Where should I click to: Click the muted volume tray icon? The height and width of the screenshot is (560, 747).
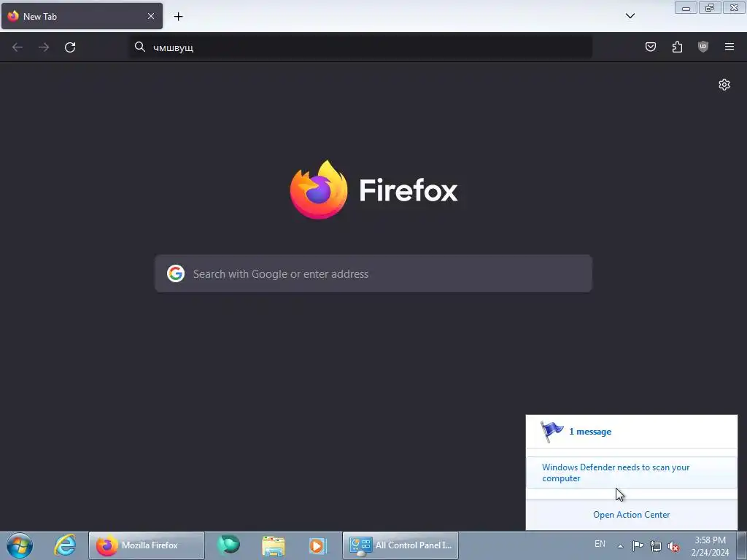click(x=673, y=547)
